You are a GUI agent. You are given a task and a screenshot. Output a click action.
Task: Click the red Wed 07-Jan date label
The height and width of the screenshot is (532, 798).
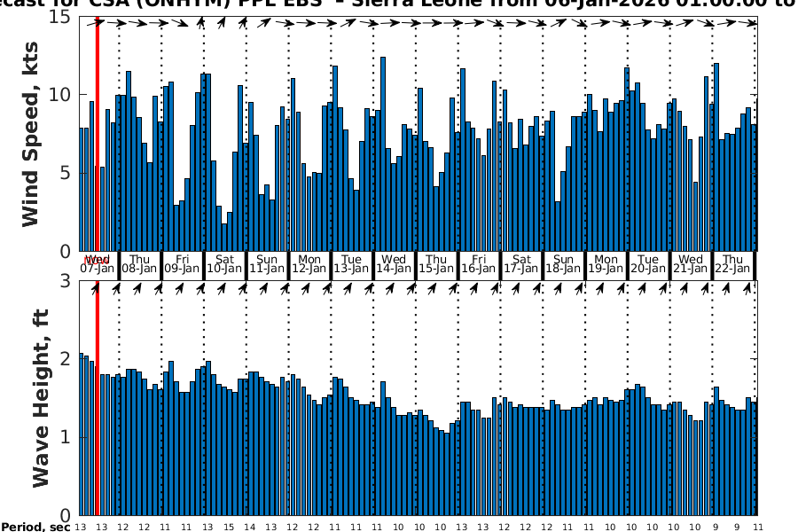point(98,263)
